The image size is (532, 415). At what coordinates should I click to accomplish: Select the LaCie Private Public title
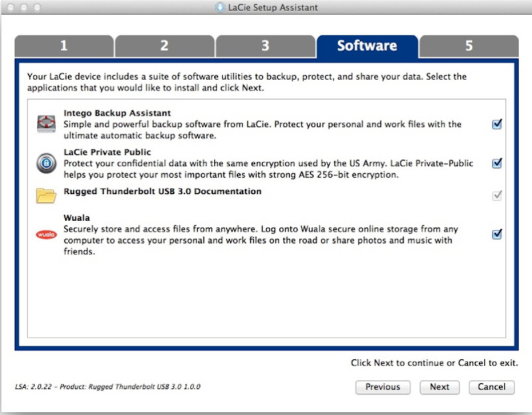107,152
